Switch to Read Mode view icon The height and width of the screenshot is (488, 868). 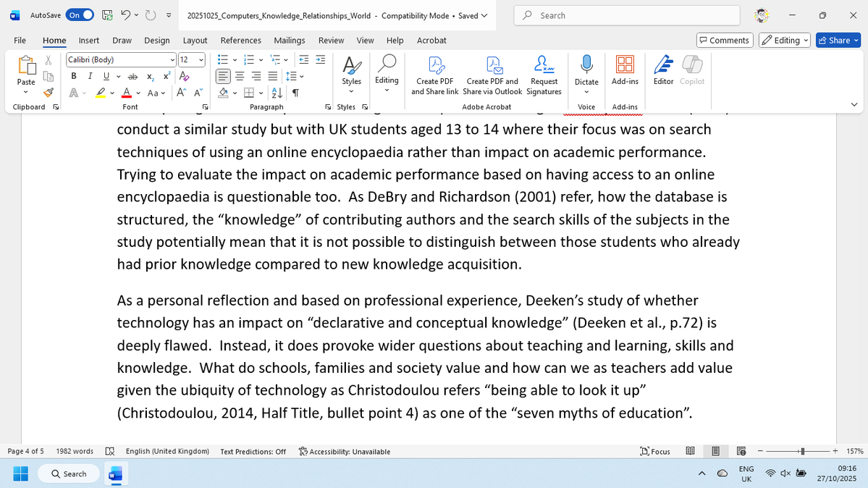tap(691, 452)
